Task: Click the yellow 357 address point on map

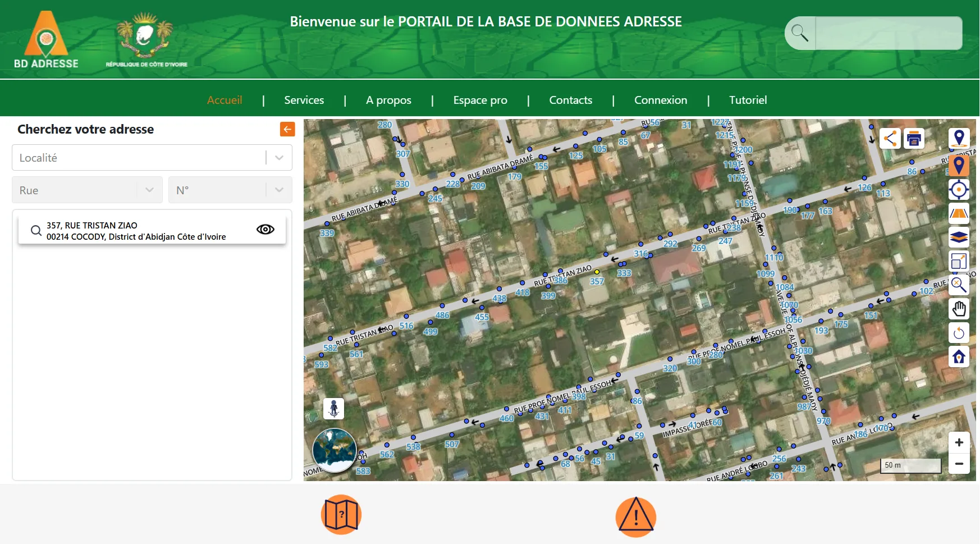Action: tap(597, 272)
